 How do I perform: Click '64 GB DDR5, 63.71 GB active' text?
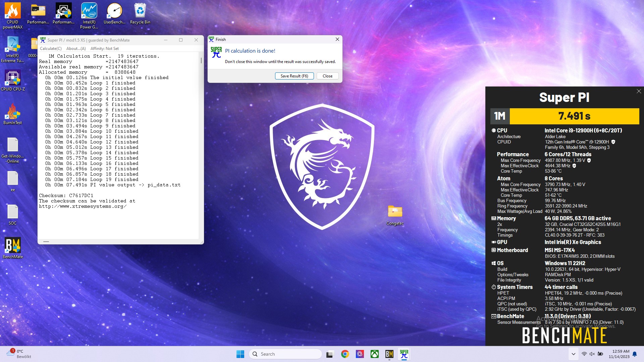pos(578,218)
